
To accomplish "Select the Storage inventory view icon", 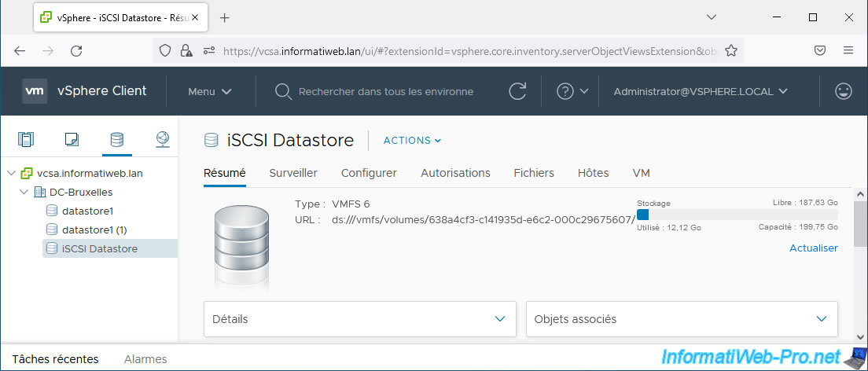I will [x=116, y=140].
